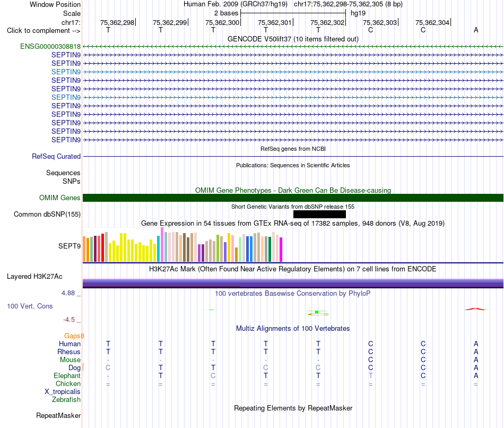
Task: Click the hg19 label beside the scale bar
Action: click(x=358, y=13)
